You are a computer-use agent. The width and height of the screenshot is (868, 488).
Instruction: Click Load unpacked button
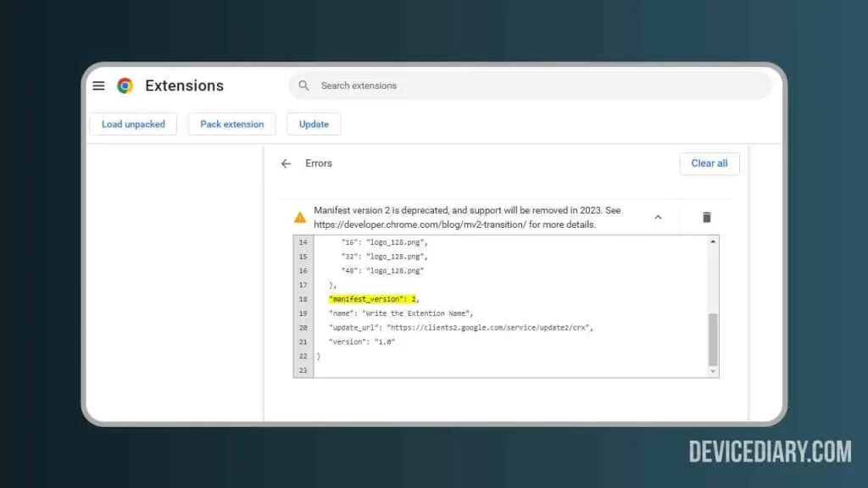[x=133, y=124]
